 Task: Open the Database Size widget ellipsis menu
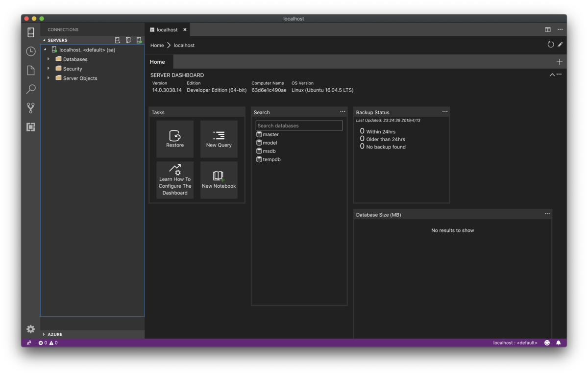547,214
